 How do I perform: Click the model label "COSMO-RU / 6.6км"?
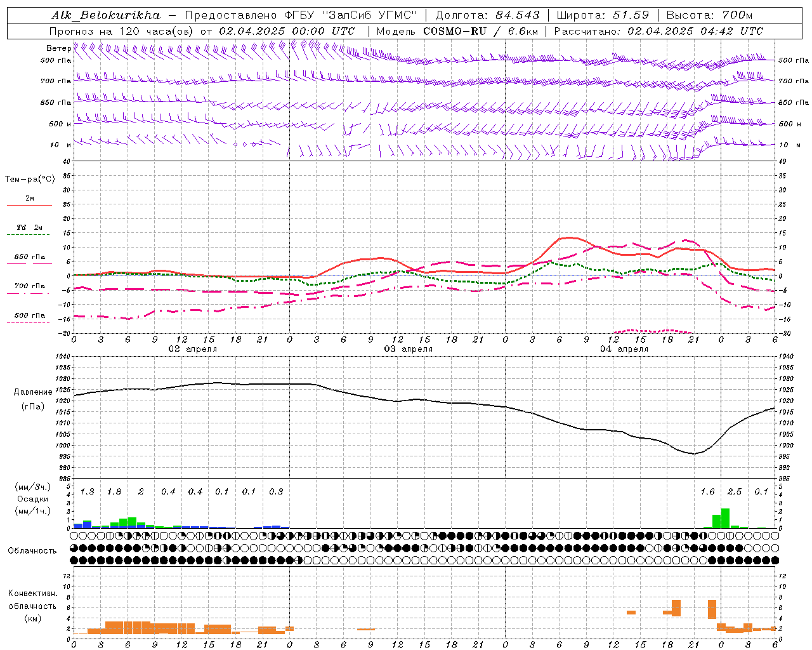[481, 31]
